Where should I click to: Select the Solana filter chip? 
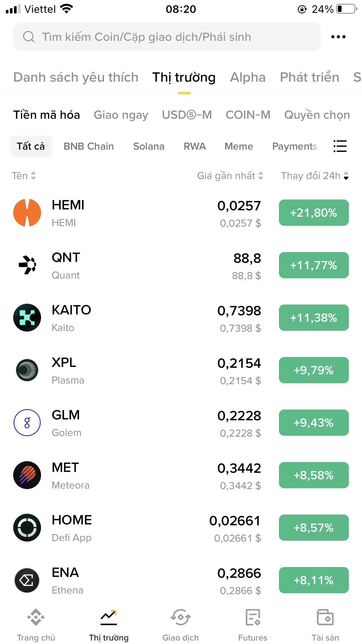coord(149,146)
